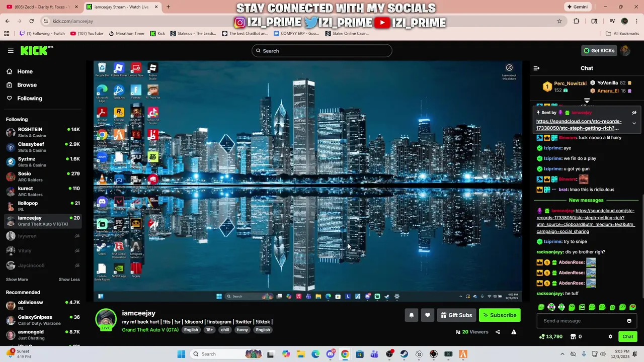Open File Explorer from the Windows taskbar
The image size is (644, 362).
coord(300,354)
